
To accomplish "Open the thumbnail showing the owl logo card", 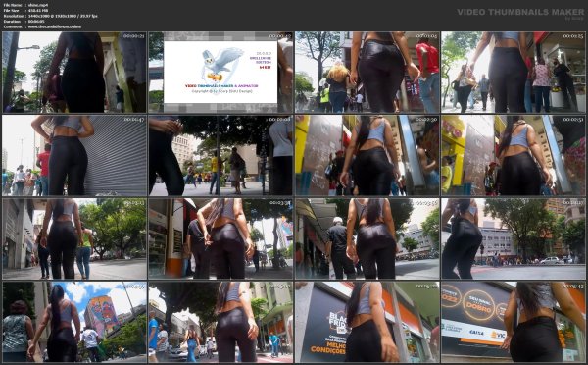I will pos(220,72).
